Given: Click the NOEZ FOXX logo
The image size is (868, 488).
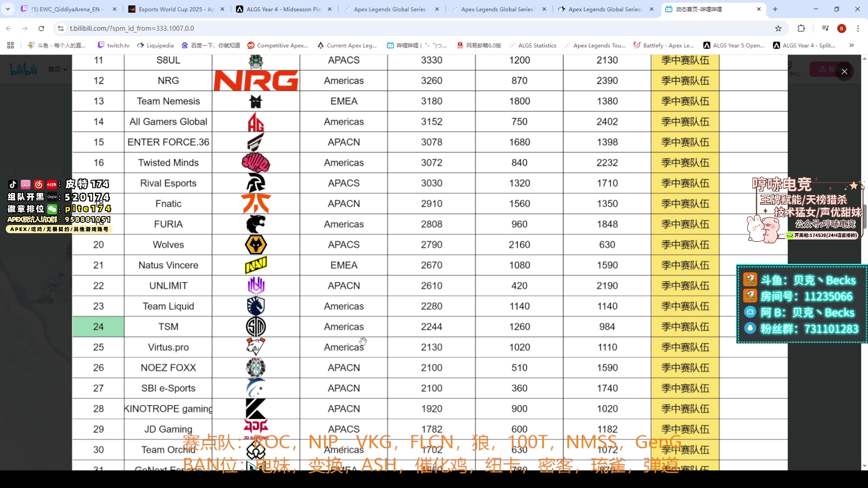Looking at the screenshot, I should click(x=256, y=368).
